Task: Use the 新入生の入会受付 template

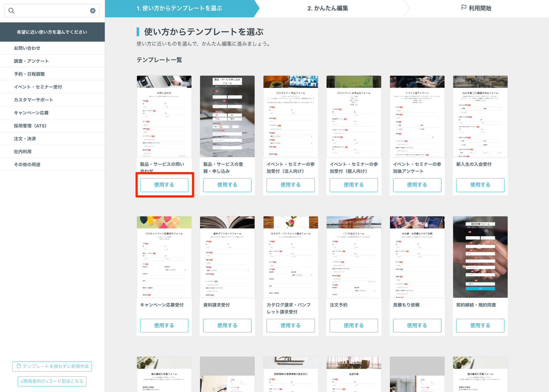Action: point(480,185)
